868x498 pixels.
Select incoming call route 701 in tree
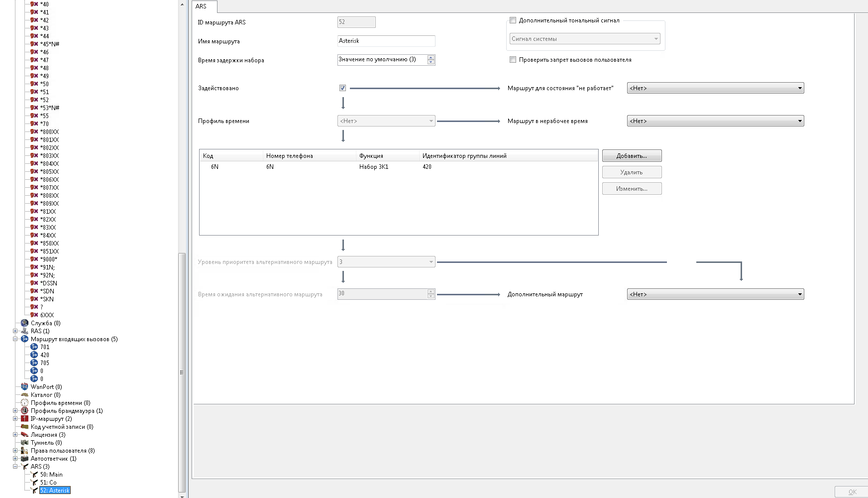pyautogui.click(x=45, y=347)
